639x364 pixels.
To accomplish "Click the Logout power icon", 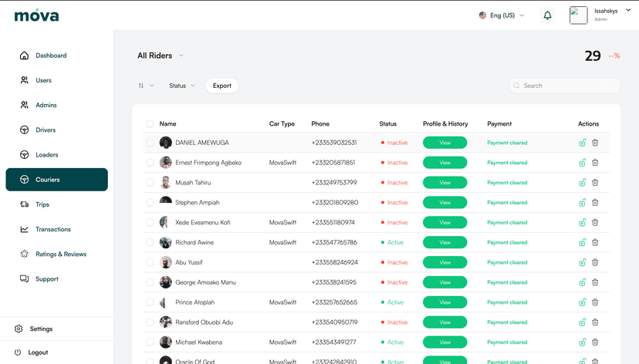I will pyautogui.click(x=19, y=352).
